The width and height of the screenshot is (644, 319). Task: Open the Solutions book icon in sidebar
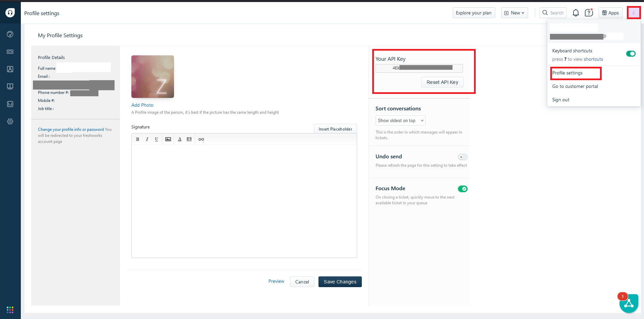[10, 87]
